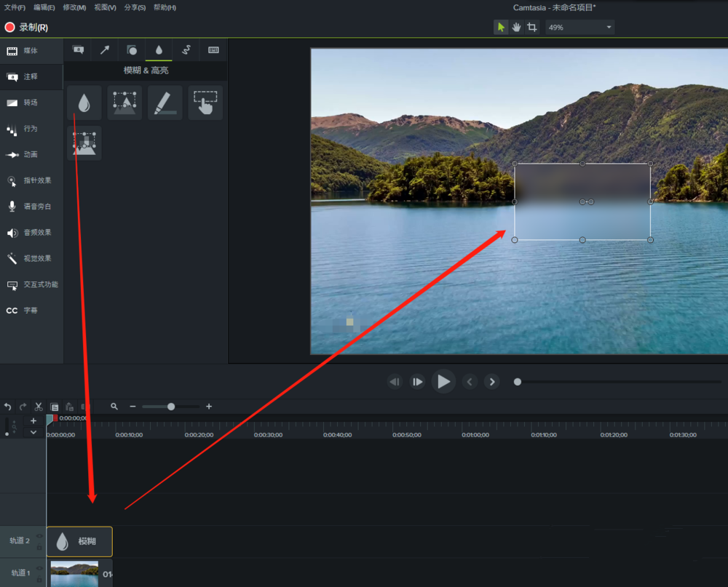Image resolution: width=728 pixels, height=587 pixels.
Task: Click the scissors cut icon above timeline
Action: [39, 407]
